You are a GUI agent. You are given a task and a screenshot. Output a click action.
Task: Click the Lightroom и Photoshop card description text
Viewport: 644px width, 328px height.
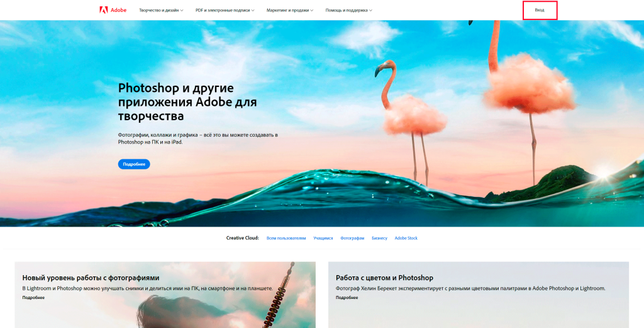point(147,288)
